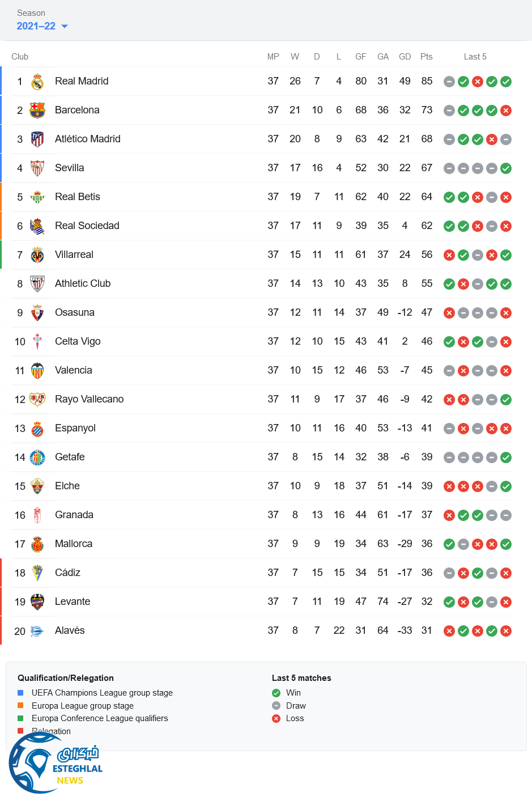Click the Real Madrid club crest
This screenshot has width=532, height=809.
pos(37,82)
